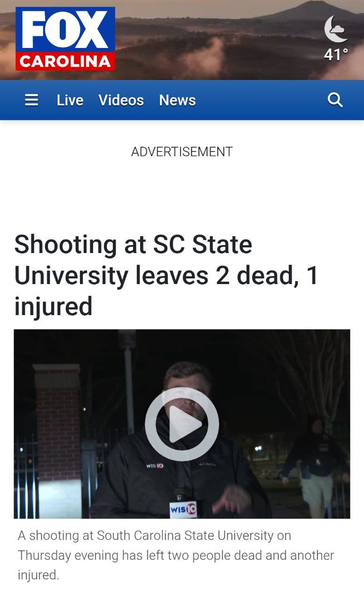Click the CAROLINA red logo strip
Screen dimensions: 364x602
coord(65,62)
